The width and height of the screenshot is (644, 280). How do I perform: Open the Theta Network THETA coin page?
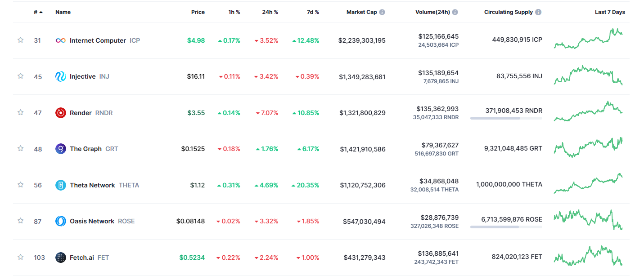[97, 185]
